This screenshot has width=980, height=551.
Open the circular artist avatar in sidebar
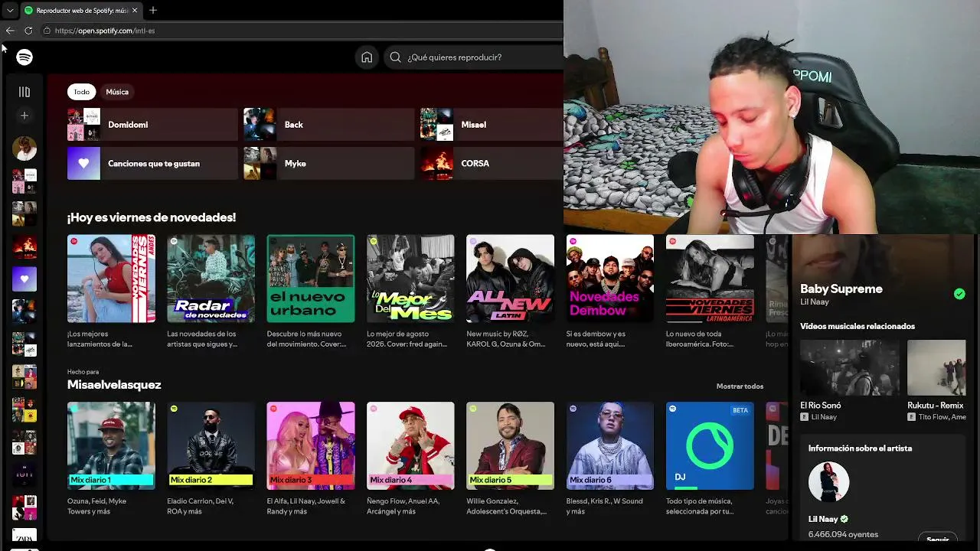[24, 148]
